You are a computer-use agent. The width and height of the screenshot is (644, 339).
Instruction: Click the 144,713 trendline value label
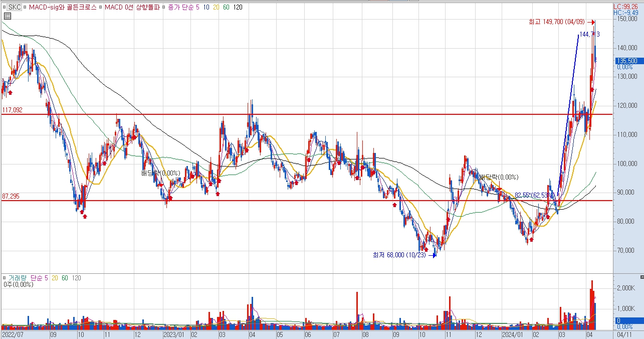click(x=589, y=34)
